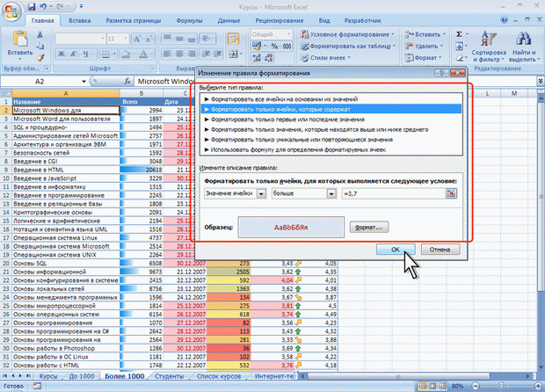Image resolution: width=545 pixels, height=392 pixels.
Task: Open the Name Box dropdown arrow
Action: (x=84, y=82)
